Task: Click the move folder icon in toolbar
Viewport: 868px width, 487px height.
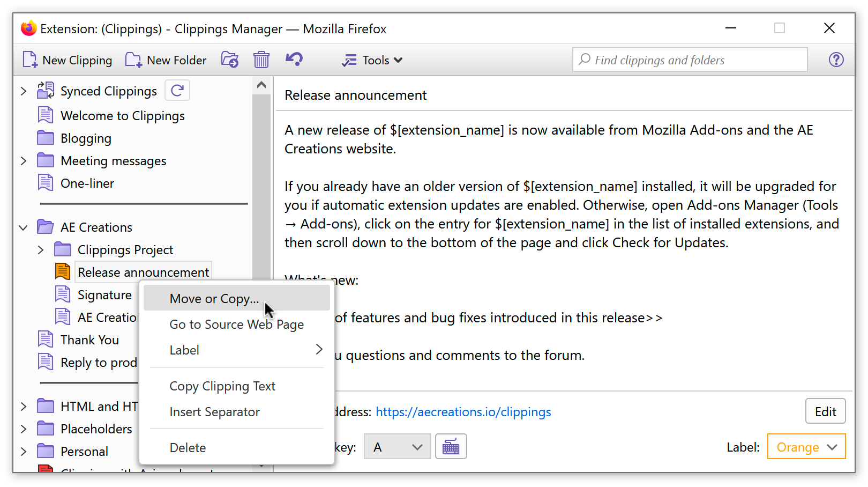Action: (x=230, y=60)
